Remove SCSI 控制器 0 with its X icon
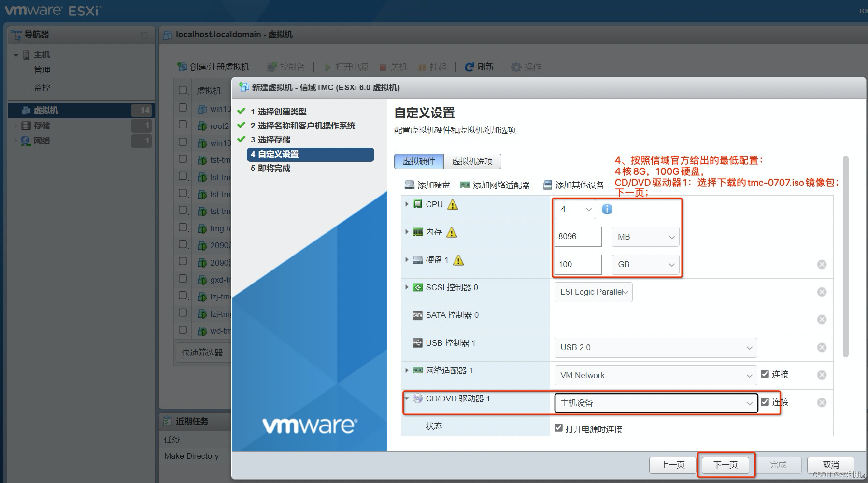The width and height of the screenshot is (868, 483). point(822,292)
